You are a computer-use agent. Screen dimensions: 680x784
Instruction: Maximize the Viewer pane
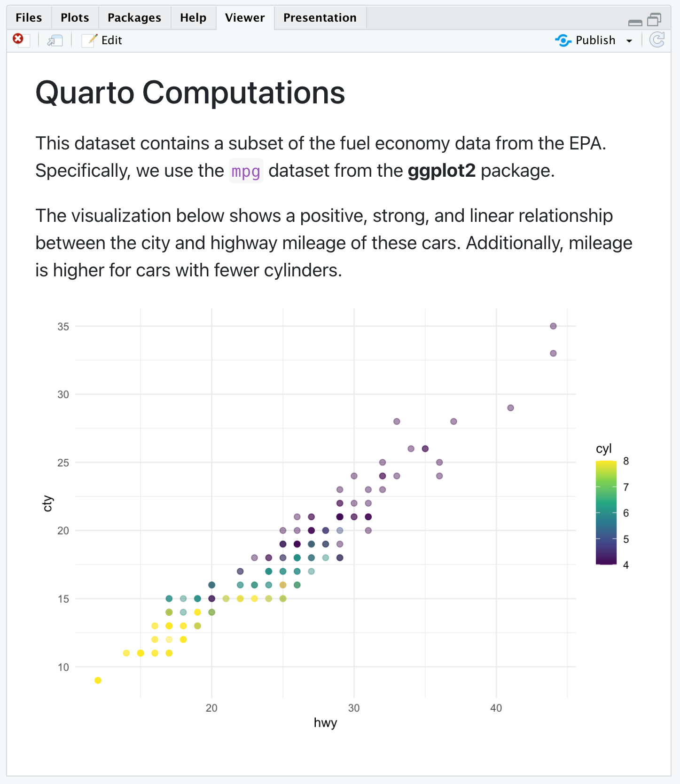point(653,19)
